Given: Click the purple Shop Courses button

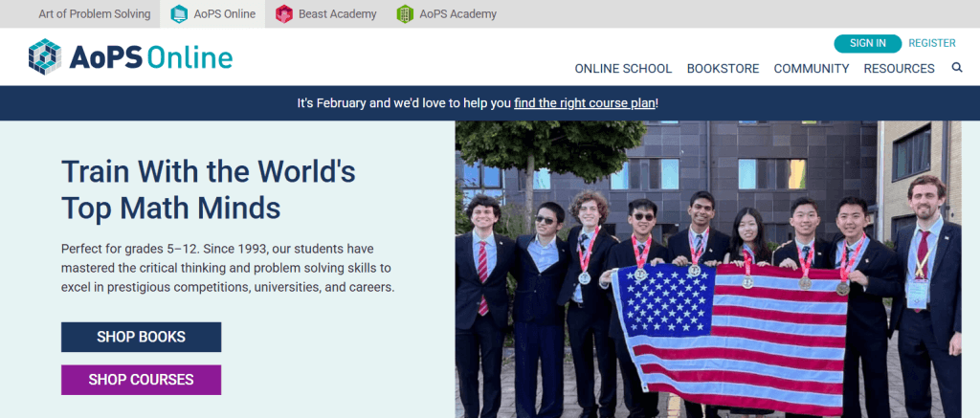Looking at the screenshot, I should [x=142, y=380].
